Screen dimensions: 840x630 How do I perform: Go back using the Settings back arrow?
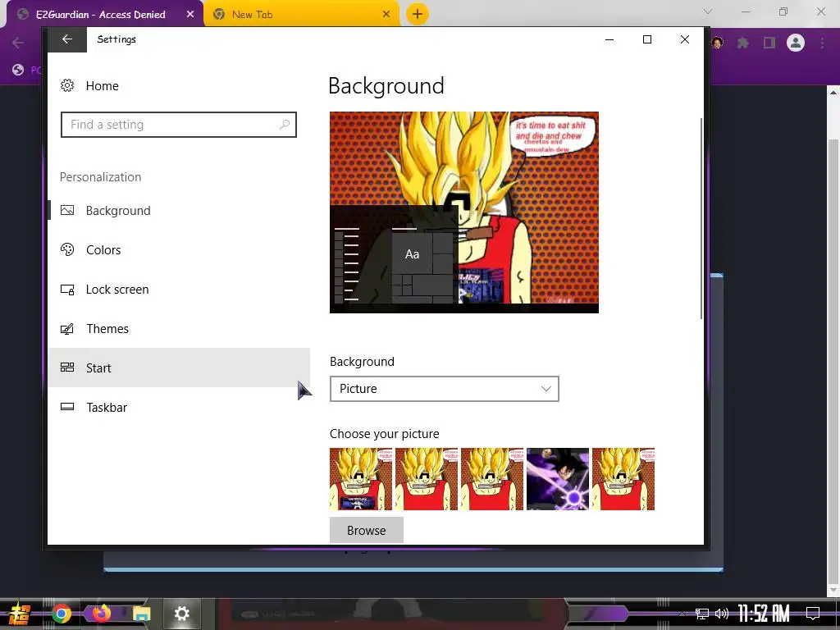click(x=67, y=39)
